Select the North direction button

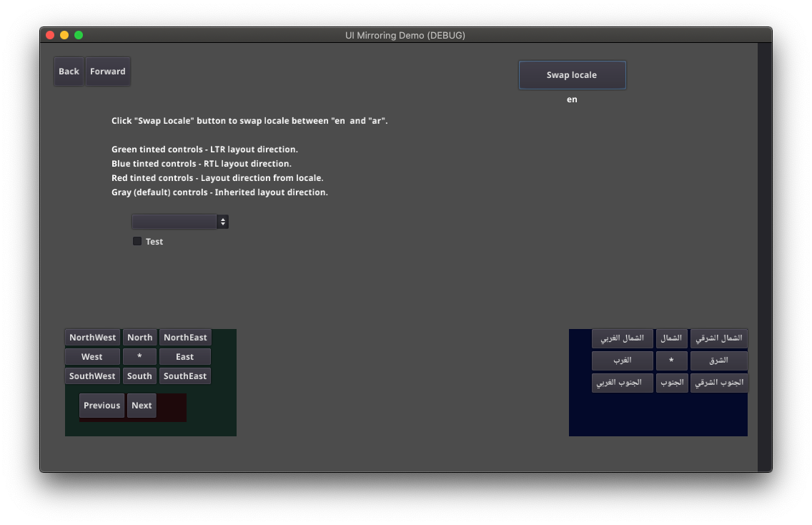(139, 337)
